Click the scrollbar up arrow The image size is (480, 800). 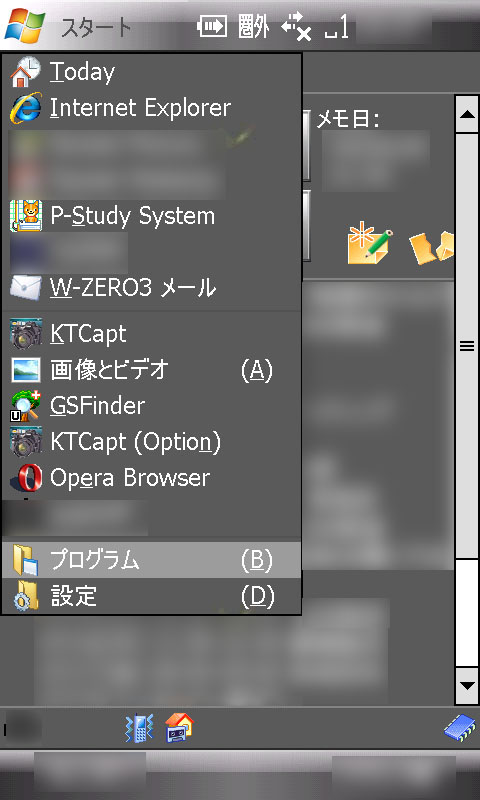[x=467, y=114]
